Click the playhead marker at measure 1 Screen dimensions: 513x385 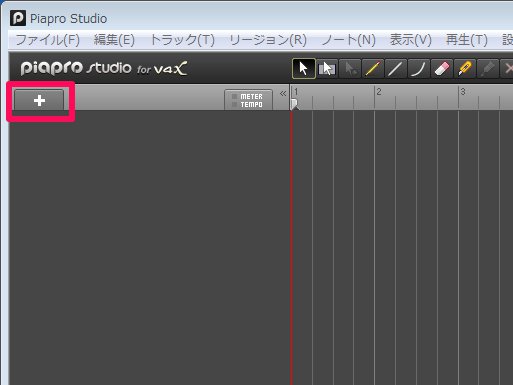click(x=294, y=104)
